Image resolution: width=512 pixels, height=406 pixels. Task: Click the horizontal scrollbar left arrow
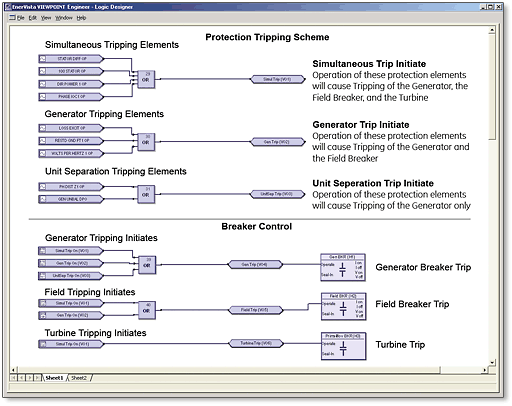tap(13, 370)
